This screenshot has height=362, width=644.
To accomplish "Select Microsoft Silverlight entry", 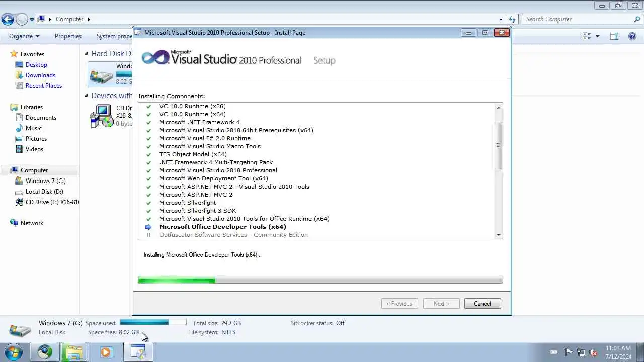I will 188,203.
